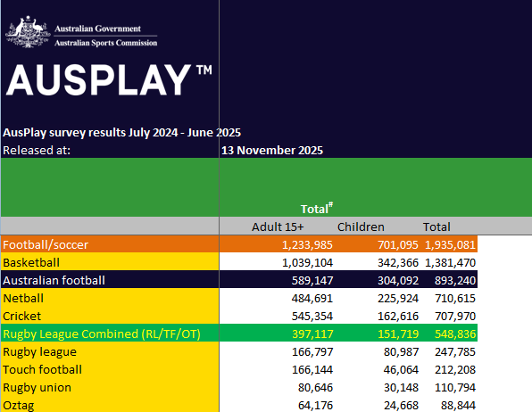532x412 pixels.
Task: Select Australian football children value 304,092
Action: (398, 280)
